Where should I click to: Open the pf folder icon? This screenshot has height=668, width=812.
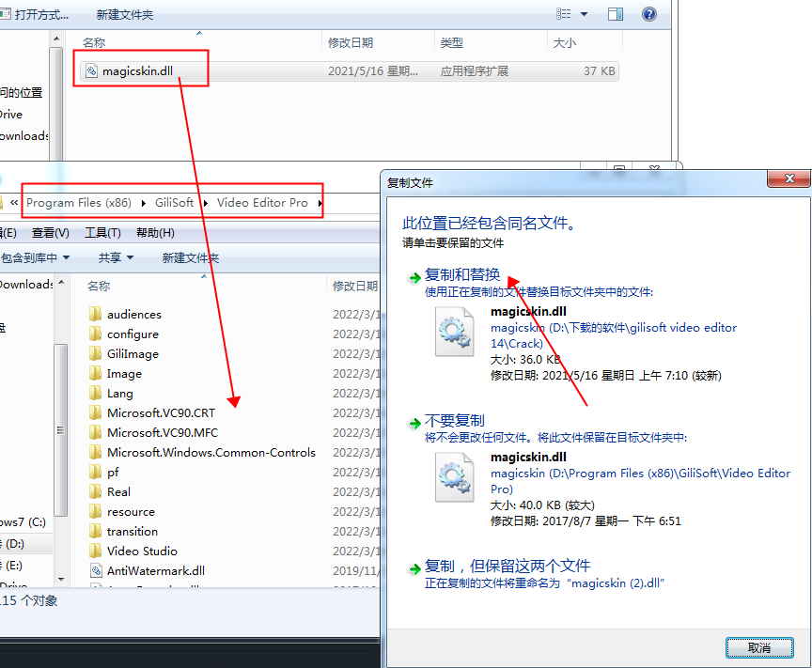(95, 472)
